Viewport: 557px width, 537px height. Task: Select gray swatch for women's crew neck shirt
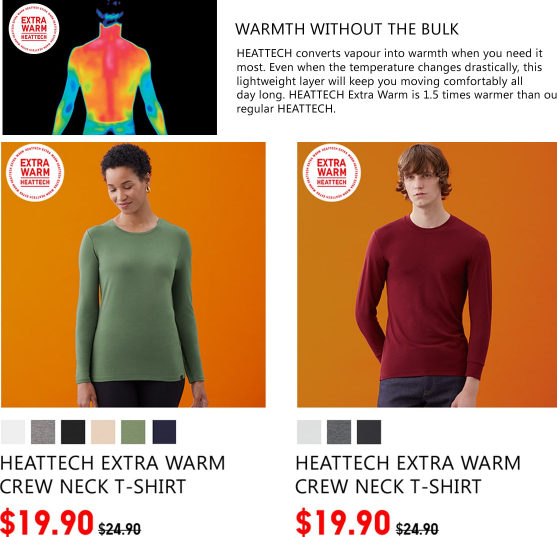pos(43,432)
